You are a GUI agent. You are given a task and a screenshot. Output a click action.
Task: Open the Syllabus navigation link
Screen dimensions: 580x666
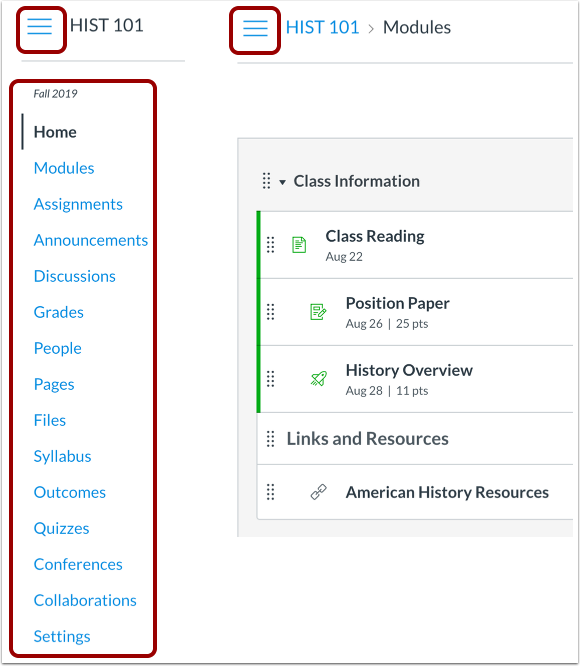[62, 456]
